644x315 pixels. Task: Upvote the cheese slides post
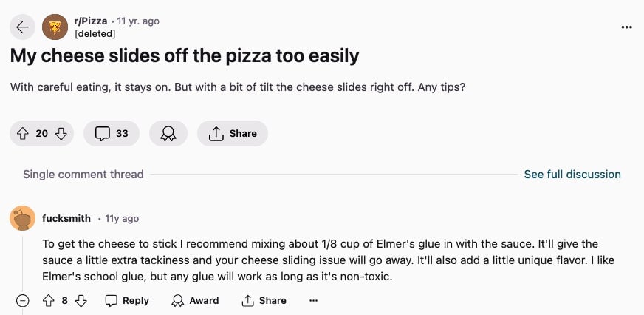(x=23, y=134)
